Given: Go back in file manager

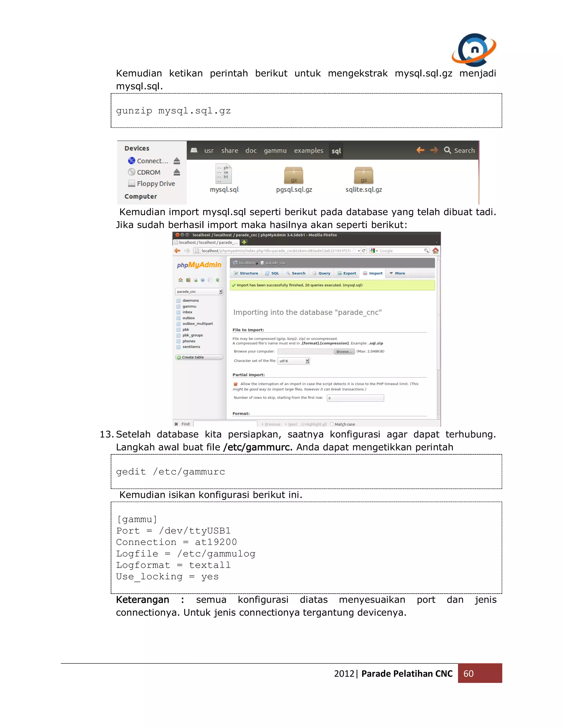Looking at the screenshot, I should click(x=420, y=150).
